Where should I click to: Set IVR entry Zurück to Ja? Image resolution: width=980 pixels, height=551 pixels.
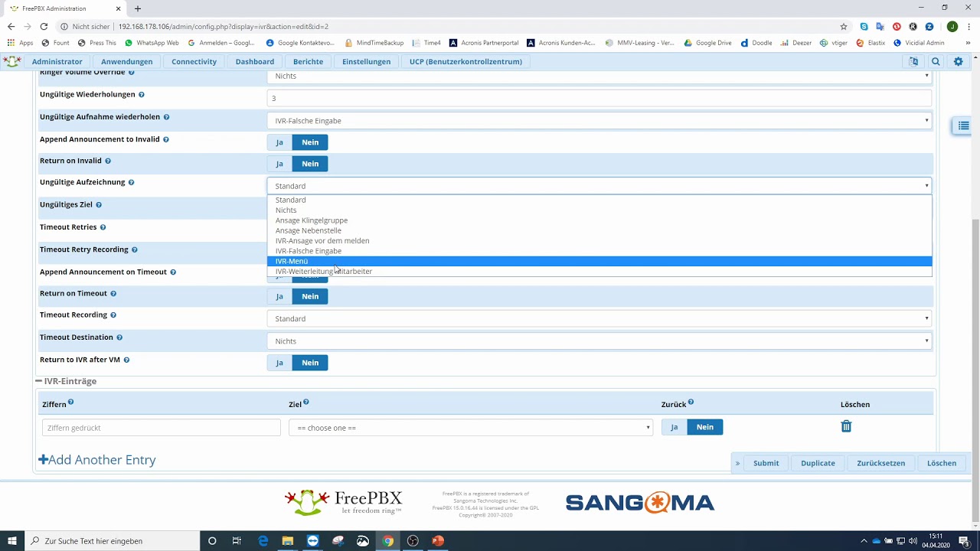(x=675, y=427)
